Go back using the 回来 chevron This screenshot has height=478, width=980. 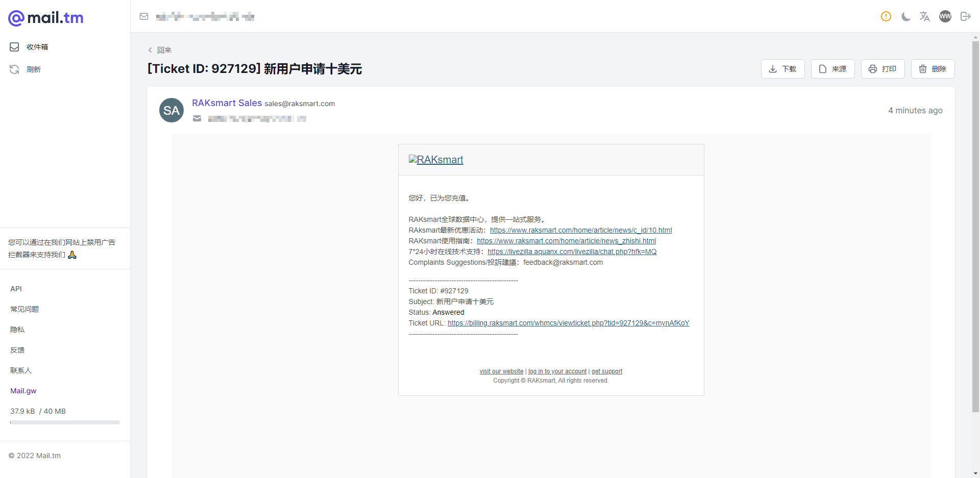[150, 50]
